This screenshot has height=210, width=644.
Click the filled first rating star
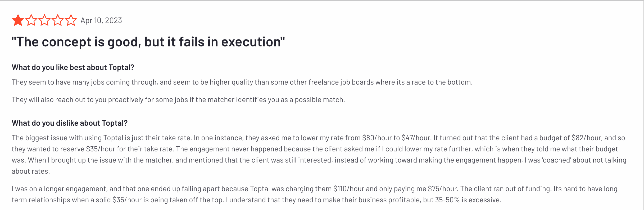(18, 20)
